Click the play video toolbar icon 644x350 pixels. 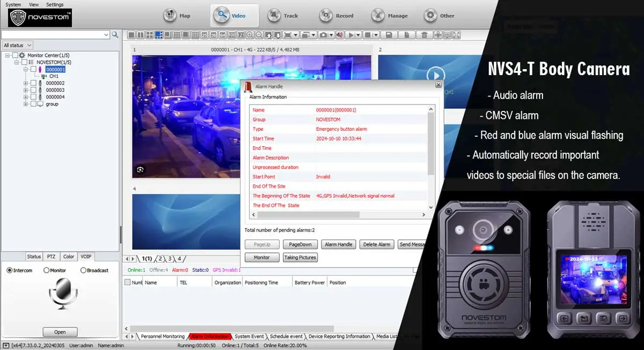351,35
